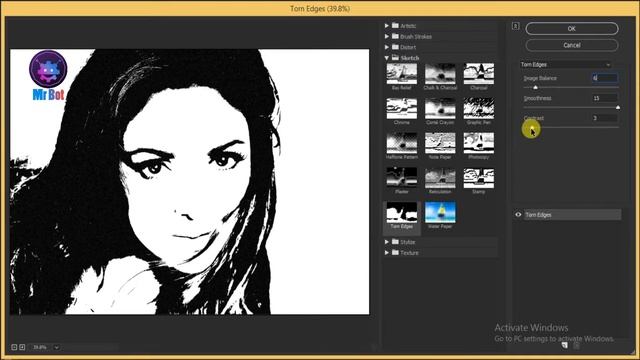Click the zoom out minus button
Viewport: 640px width, 360px height.
point(14,347)
